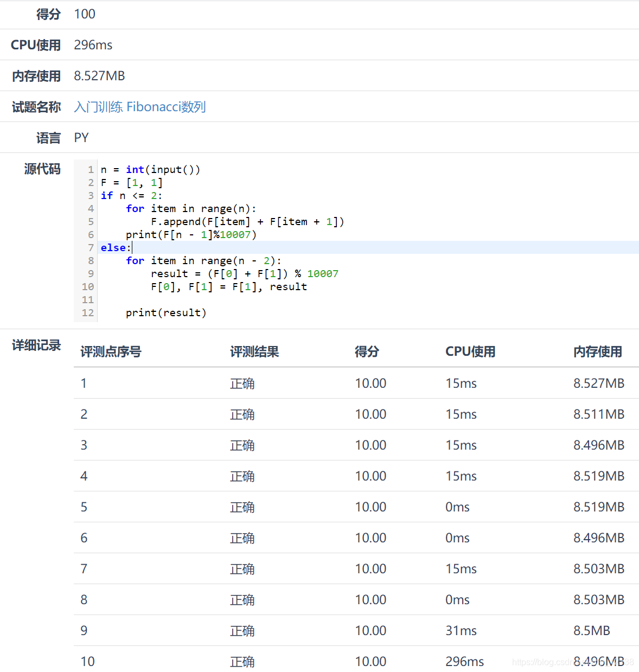The width and height of the screenshot is (639, 672).
Task: Click the 评测结果 column header
Action: [x=254, y=351]
